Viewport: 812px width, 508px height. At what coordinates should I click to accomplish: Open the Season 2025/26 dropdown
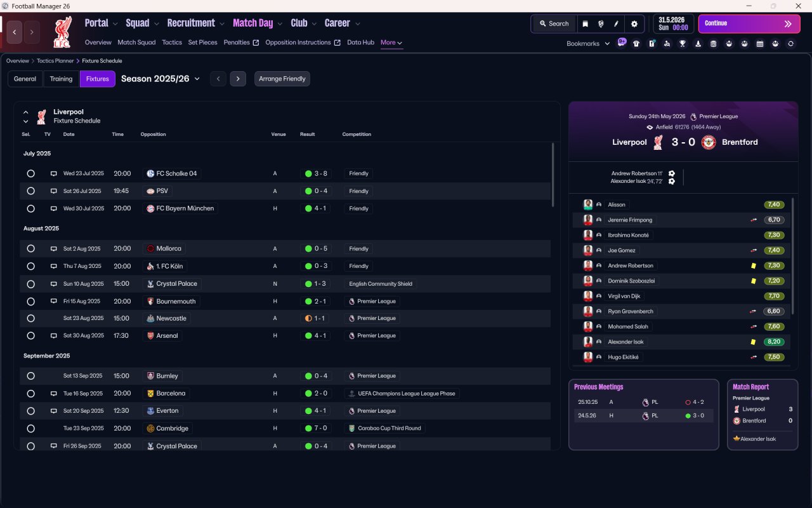tap(160, 79)
